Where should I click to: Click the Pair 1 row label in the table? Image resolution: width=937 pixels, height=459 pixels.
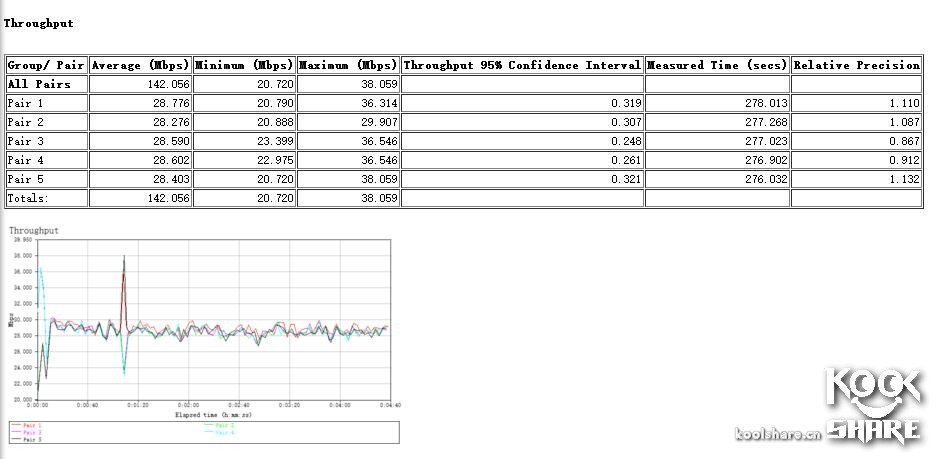point(25,103)
